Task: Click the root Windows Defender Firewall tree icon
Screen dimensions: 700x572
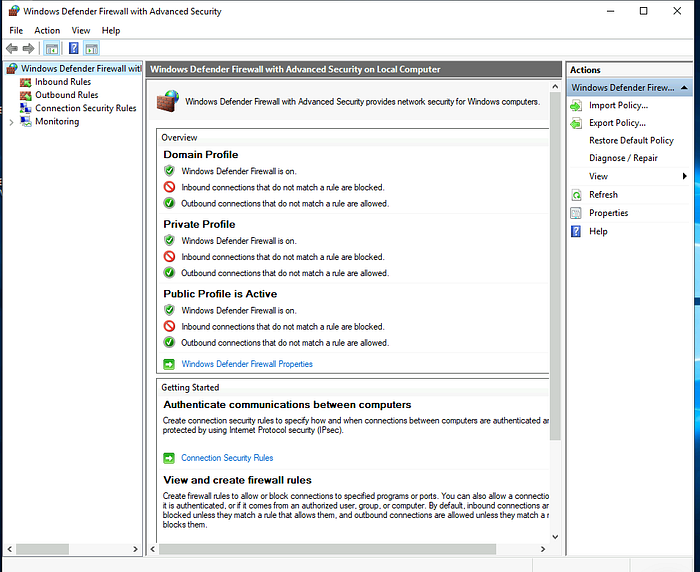Action: click(12, 68)
